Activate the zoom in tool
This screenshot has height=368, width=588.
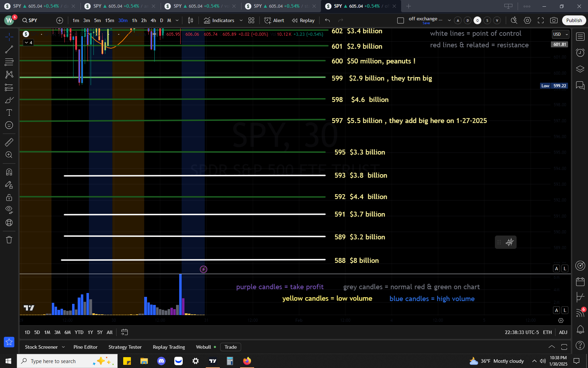click(9, 155)
